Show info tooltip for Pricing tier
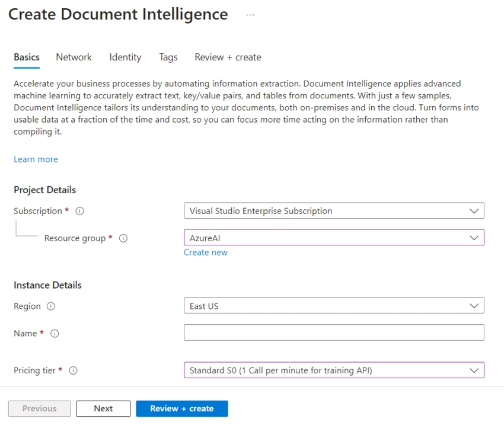 [74, 370]
